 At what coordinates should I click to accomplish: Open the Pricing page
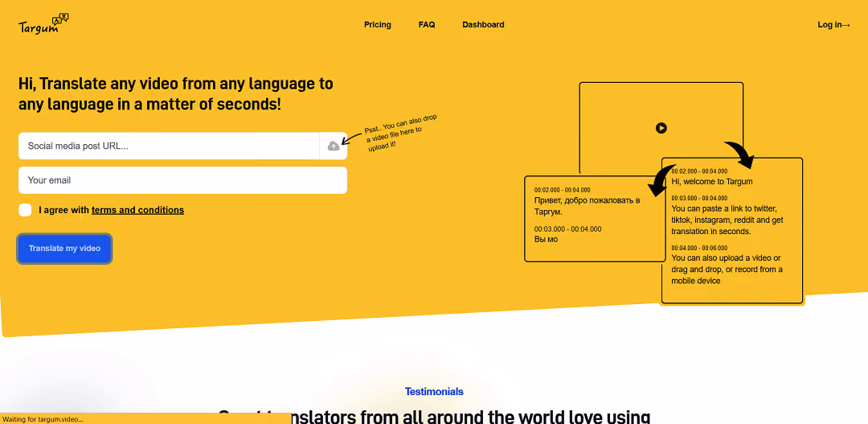[x=378, y=24]
